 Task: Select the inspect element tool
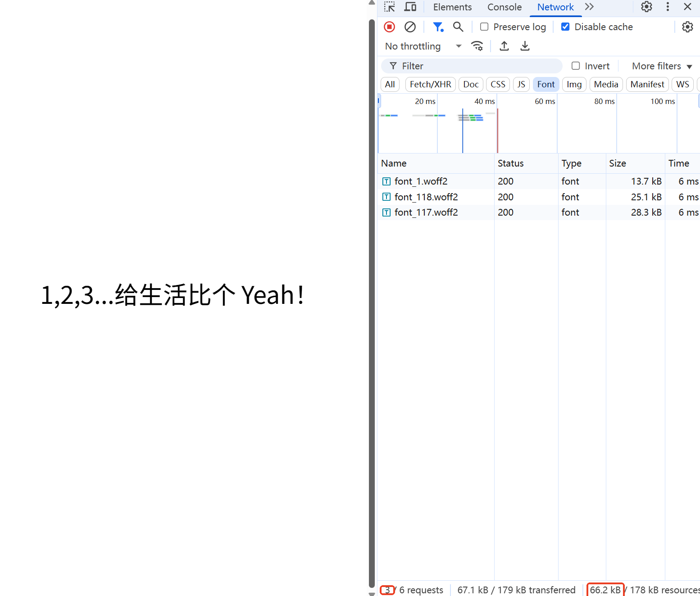coord(389,7)
